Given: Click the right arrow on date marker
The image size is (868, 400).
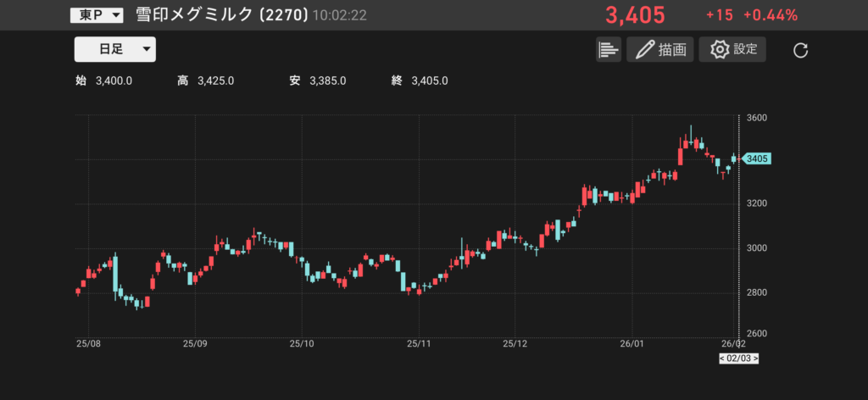Looking at the screenshot, I should click(x=754, y=359).
